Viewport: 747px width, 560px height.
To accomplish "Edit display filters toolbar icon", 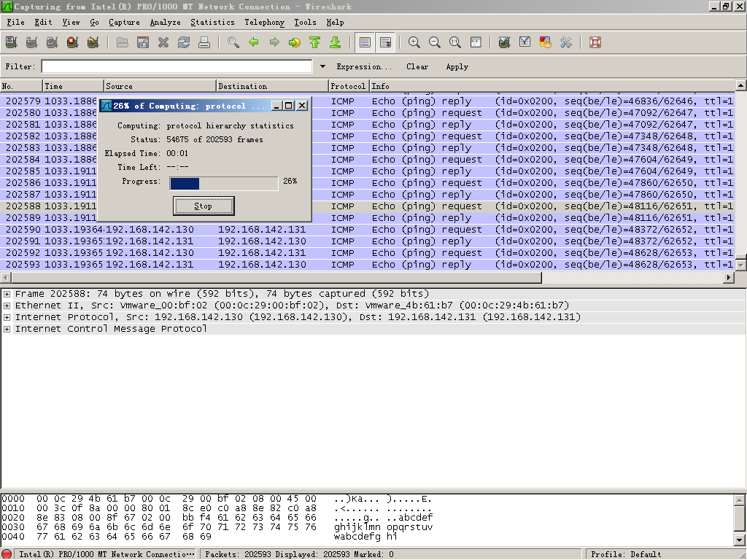I will pyautogui.click(x=525, y=42).
